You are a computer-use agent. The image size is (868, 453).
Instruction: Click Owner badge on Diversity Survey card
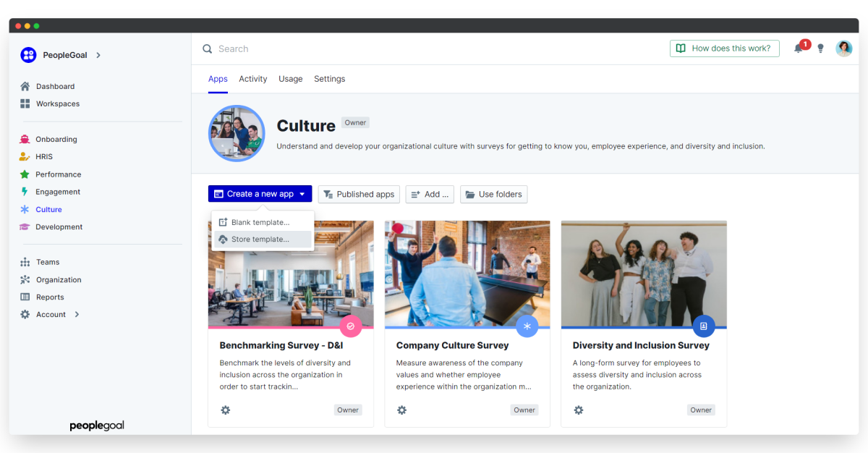(701, 410)
